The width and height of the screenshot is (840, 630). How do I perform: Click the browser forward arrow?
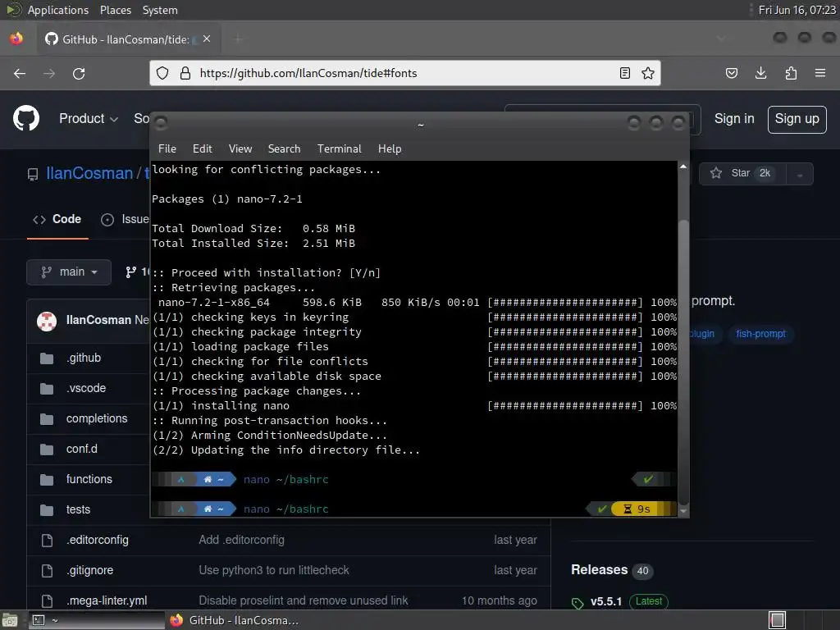(49, 73)
